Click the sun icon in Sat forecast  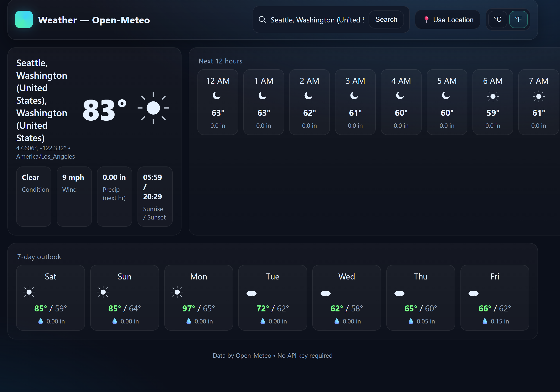pos(29,292)
